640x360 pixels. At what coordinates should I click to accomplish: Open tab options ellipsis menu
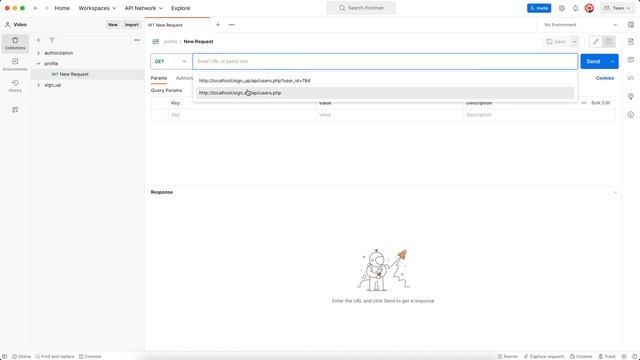coord(231,25)
